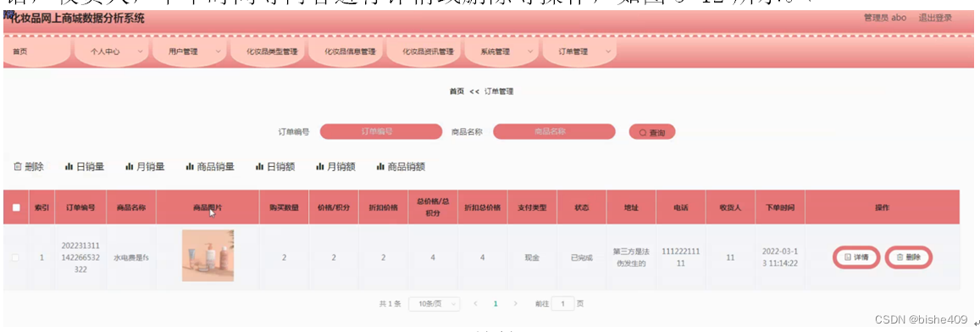Click the 商品名称 column header

point(130,207)
